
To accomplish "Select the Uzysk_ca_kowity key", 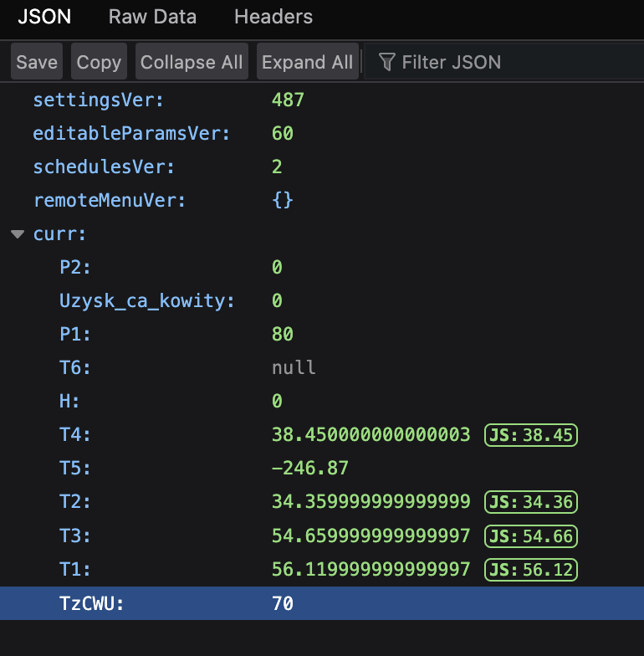I will (x=147, y=301).
